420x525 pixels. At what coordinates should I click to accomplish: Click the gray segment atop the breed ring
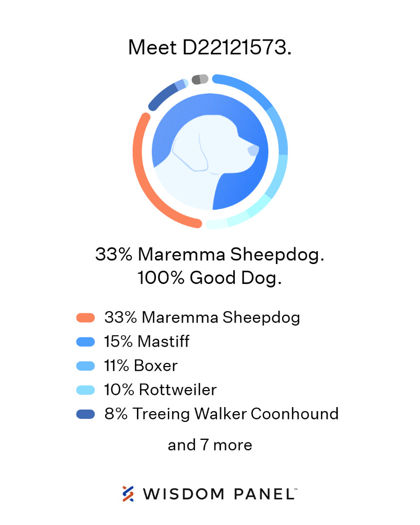[199, 79]
